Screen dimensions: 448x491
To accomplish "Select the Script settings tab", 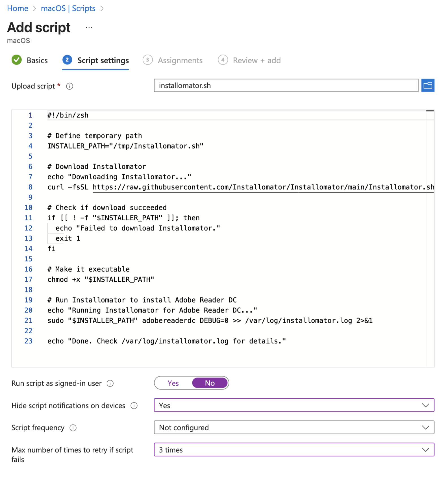I will [103, 60].
